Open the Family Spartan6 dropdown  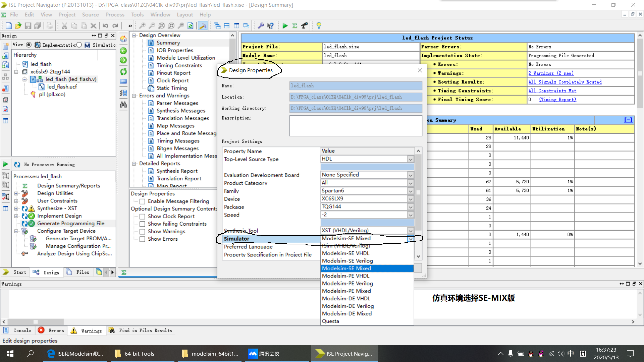tap(411, 191)
